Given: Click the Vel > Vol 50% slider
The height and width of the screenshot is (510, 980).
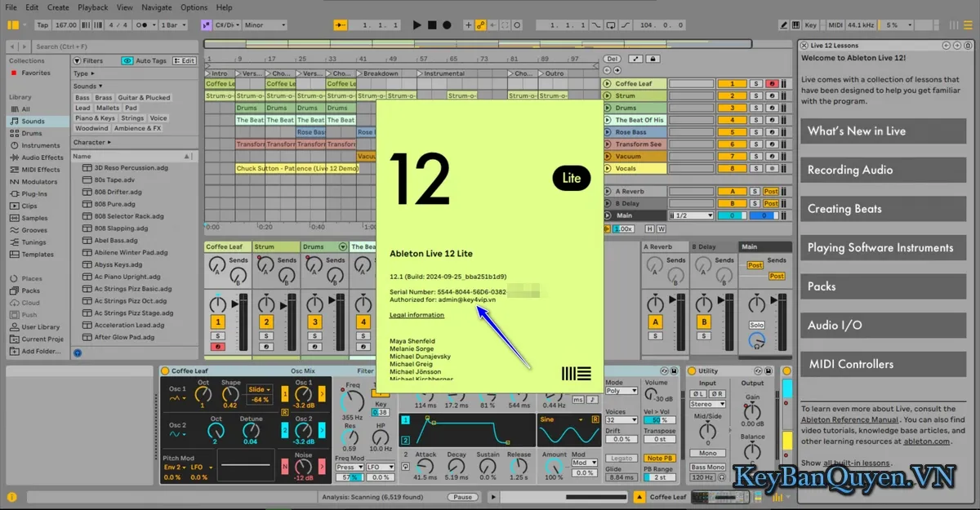Looking at the screenshot, I should pos(658,420).
